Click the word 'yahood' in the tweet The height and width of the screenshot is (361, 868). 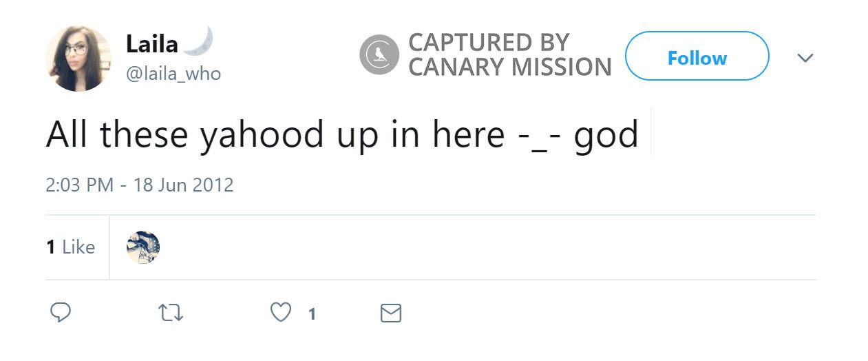262,135
